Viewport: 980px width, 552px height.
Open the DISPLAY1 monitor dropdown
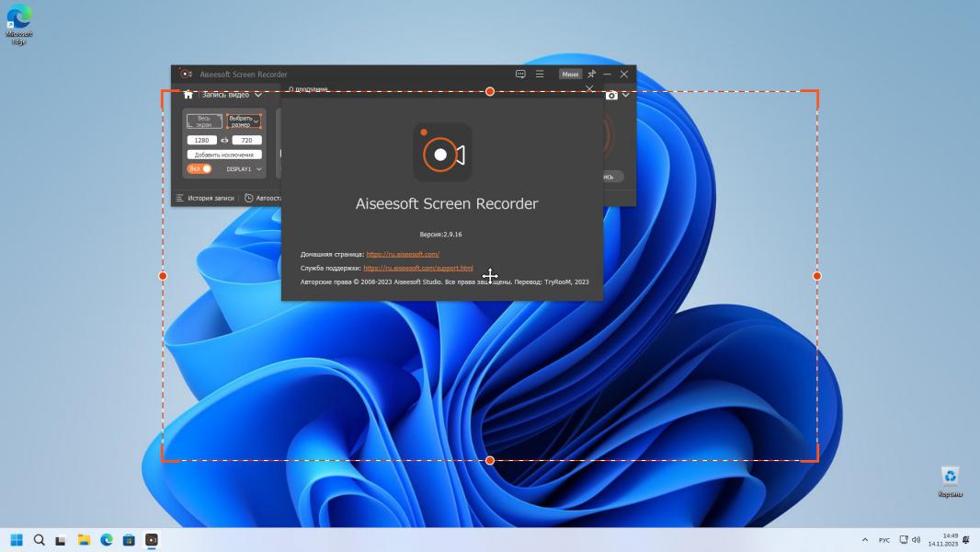click(244, 168)
